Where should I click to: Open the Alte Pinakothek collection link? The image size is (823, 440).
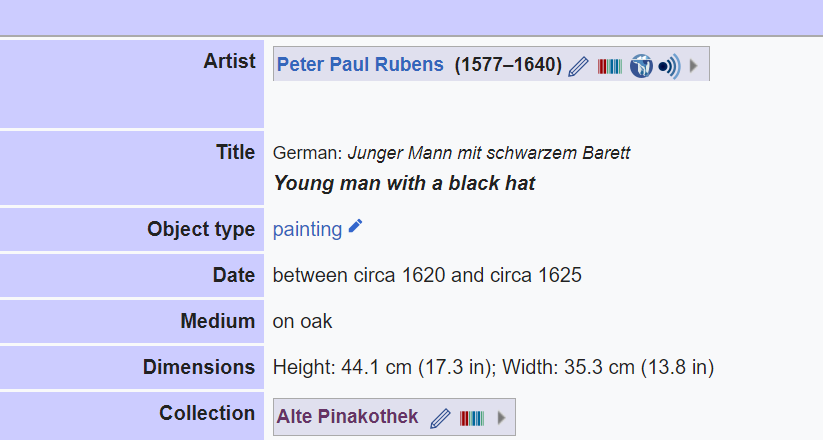[347, 416]
